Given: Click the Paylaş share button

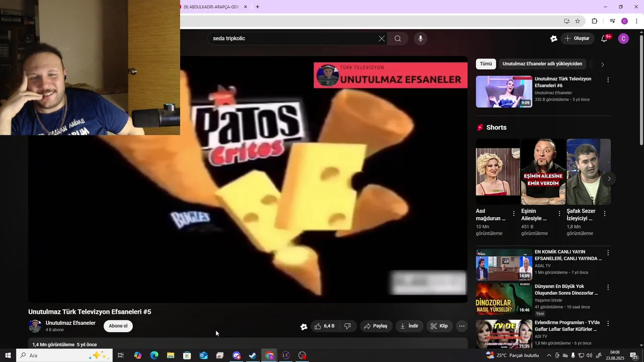Looking at the screenshot, I should click(375, 326).
